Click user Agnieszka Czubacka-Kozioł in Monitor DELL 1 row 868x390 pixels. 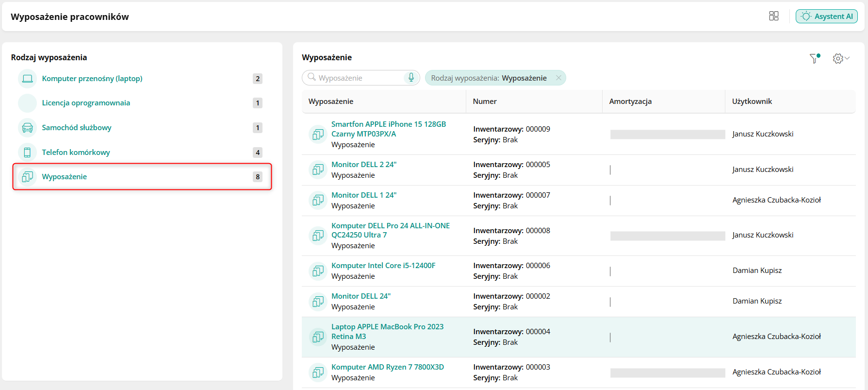[x=777, y=200]
